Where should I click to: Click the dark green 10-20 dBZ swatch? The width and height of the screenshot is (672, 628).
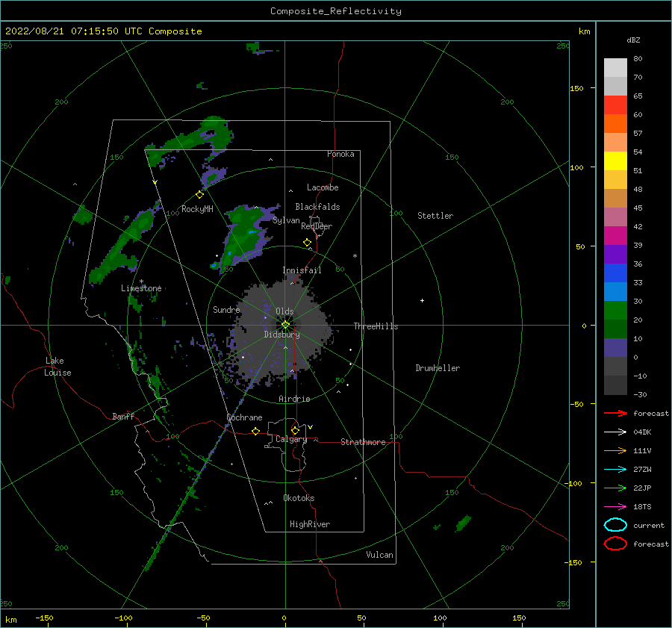[615, 329]
